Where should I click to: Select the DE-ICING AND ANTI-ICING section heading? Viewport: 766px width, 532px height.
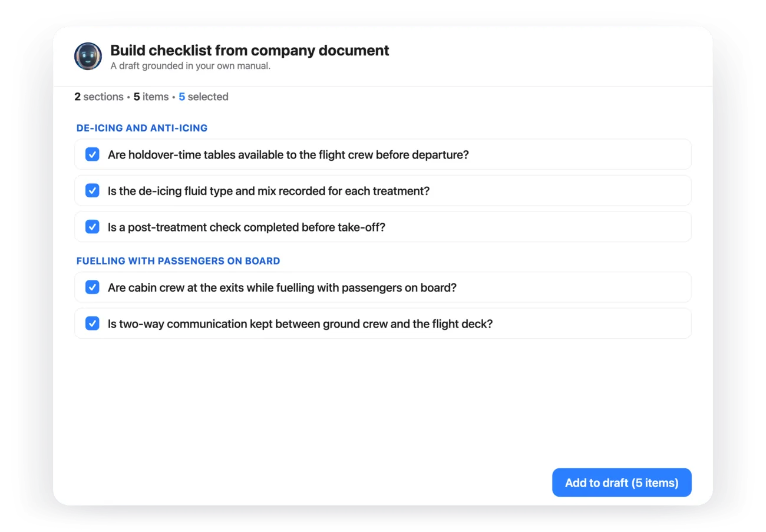point(142,128)
